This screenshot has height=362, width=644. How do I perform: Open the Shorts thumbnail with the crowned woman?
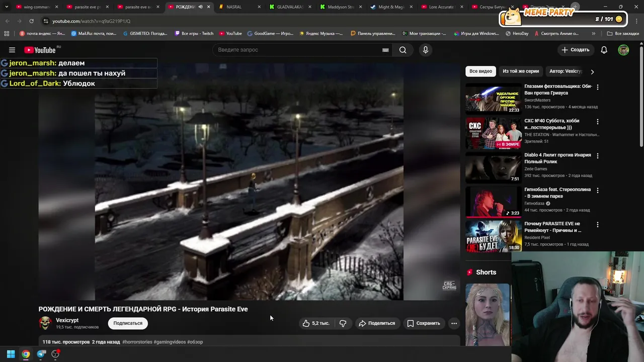488,315
